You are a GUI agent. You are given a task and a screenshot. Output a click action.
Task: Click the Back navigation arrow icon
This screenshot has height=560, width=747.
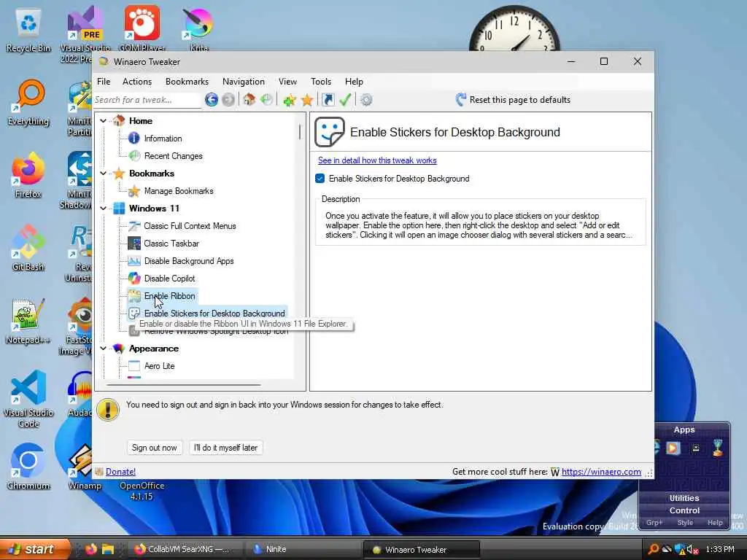click(x=212, y=99)
